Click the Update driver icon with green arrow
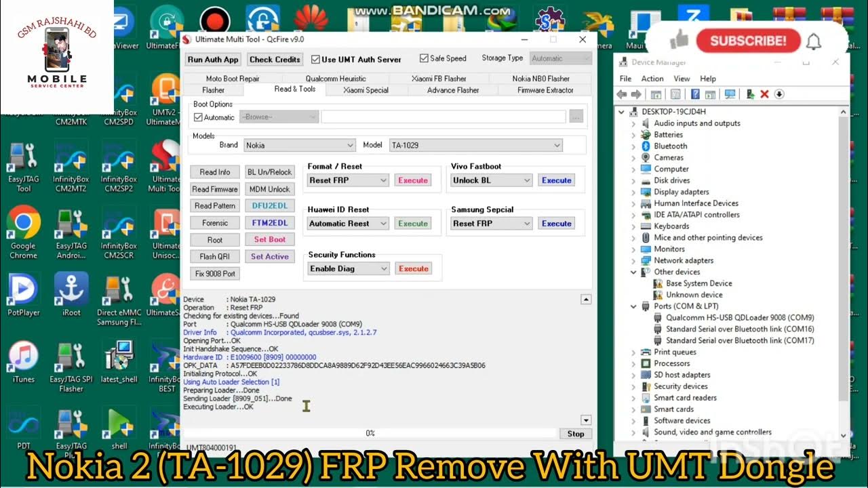 pos(750,94)
